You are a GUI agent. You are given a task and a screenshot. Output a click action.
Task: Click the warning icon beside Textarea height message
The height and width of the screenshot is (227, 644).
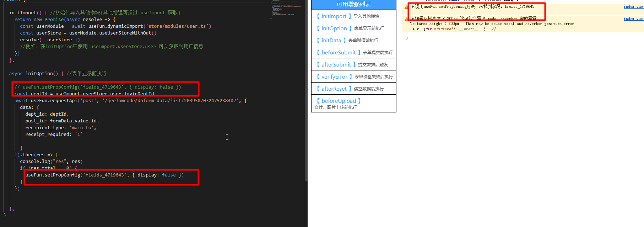click(x=406, y=19)
